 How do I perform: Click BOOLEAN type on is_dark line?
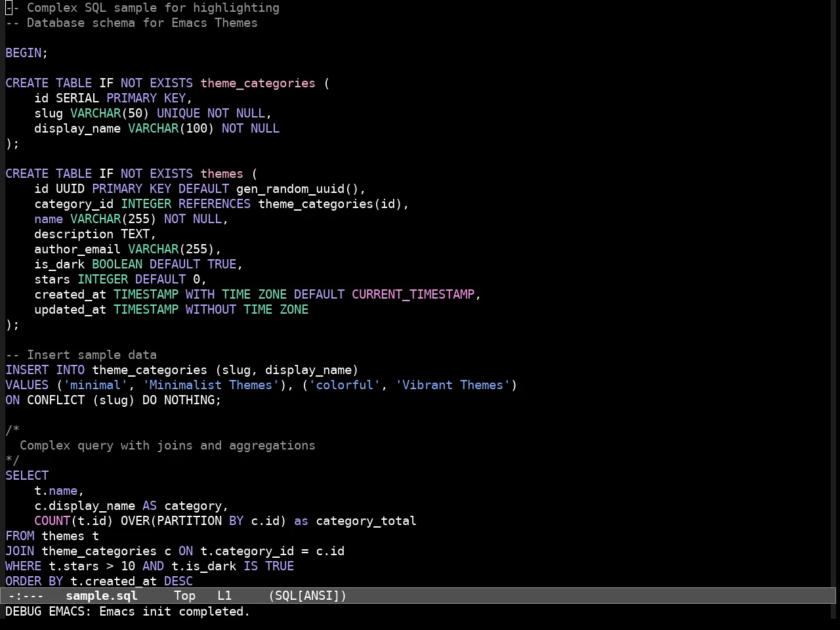[x=117, y=264]
